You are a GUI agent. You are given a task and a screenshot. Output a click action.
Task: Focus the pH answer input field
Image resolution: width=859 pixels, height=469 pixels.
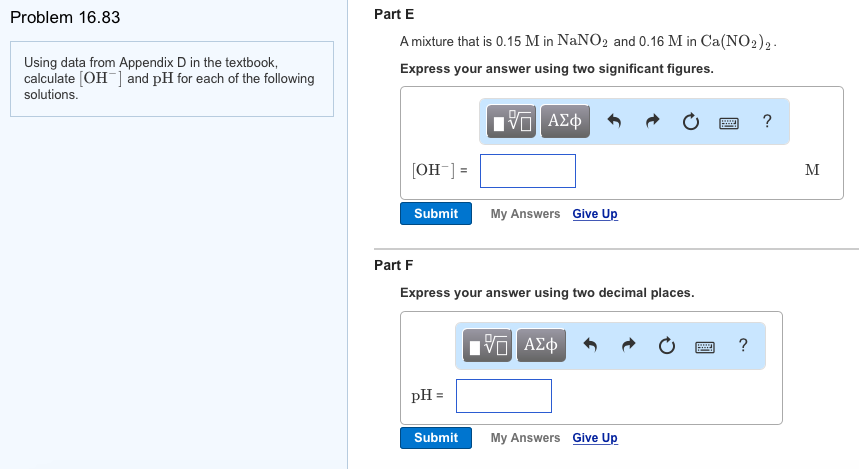click(x=503, y=396)
